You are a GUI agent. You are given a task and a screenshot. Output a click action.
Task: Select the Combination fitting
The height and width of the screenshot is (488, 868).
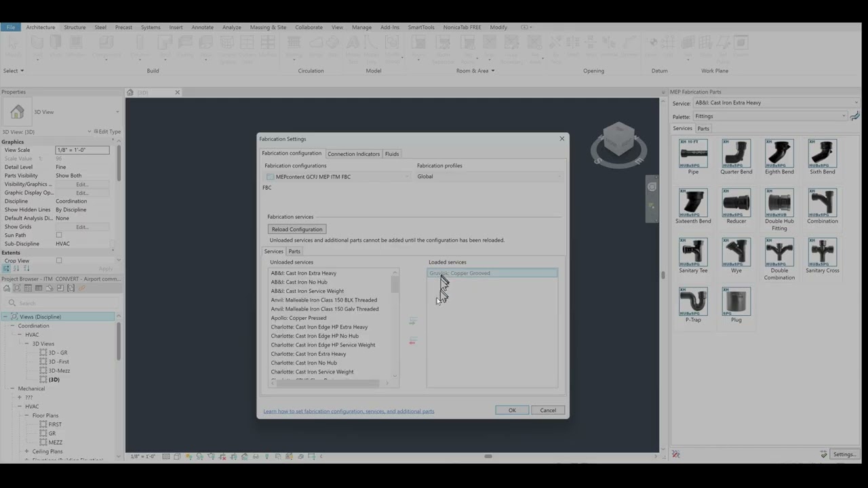click(x=822, y=206)
